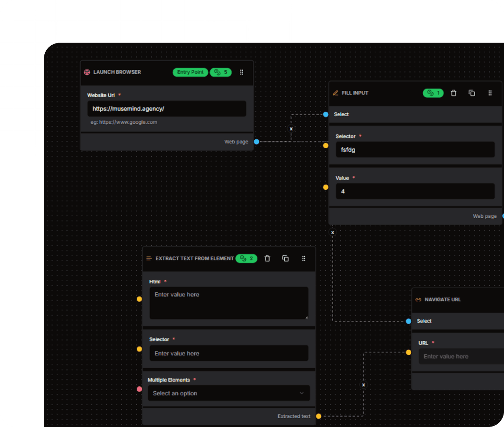Click drag handle on Launch Browser node
This screenshot has height=427, width=504.
click(x=242, y=72)
